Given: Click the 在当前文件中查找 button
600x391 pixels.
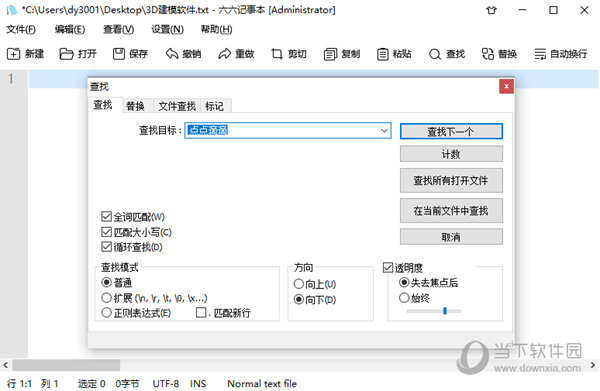Looking at the screenshot, I should point(451,210).
